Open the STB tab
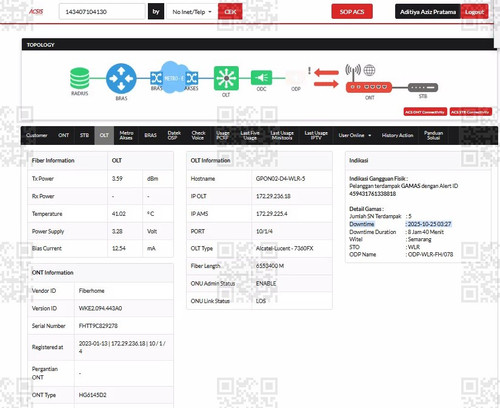The image size is (500, 408). (x=84, y=135)
